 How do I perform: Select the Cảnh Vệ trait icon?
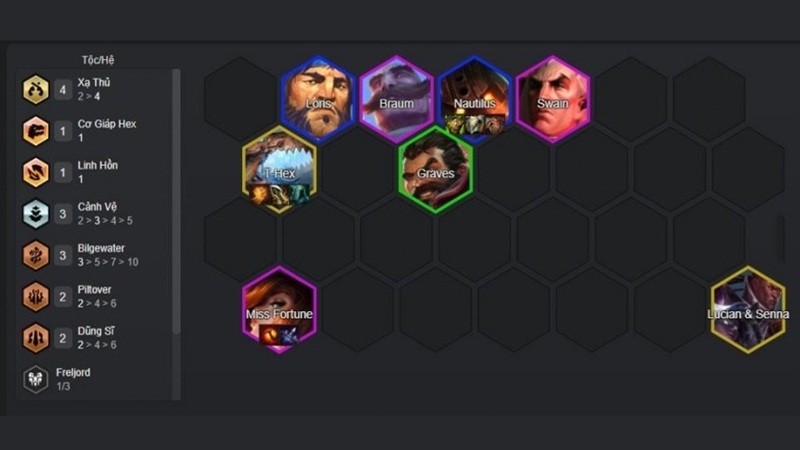[36, 213]
